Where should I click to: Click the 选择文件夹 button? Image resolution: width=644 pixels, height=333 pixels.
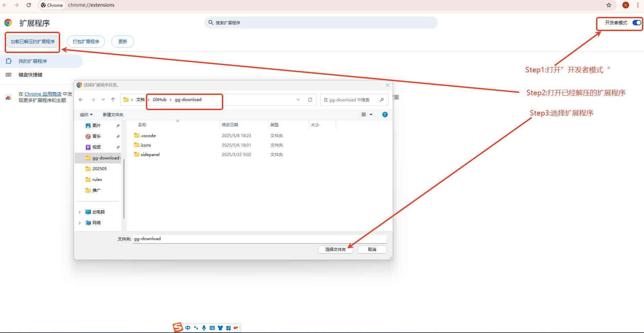335,249
